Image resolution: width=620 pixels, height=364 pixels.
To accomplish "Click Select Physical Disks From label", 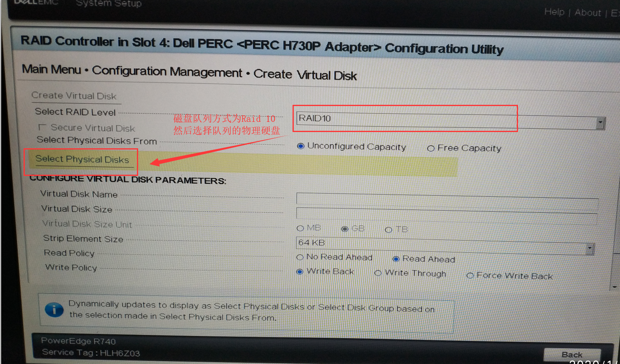I will (97, 141).
